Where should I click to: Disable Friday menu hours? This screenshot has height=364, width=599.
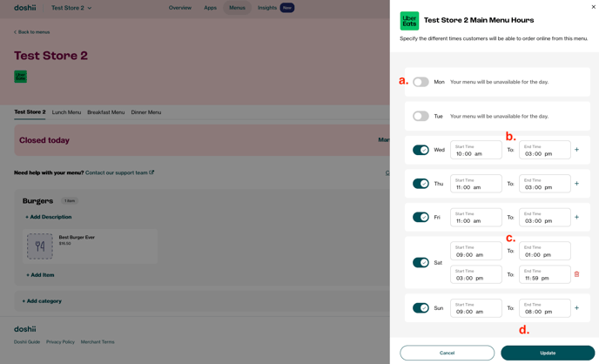click(x=421, y=217)
